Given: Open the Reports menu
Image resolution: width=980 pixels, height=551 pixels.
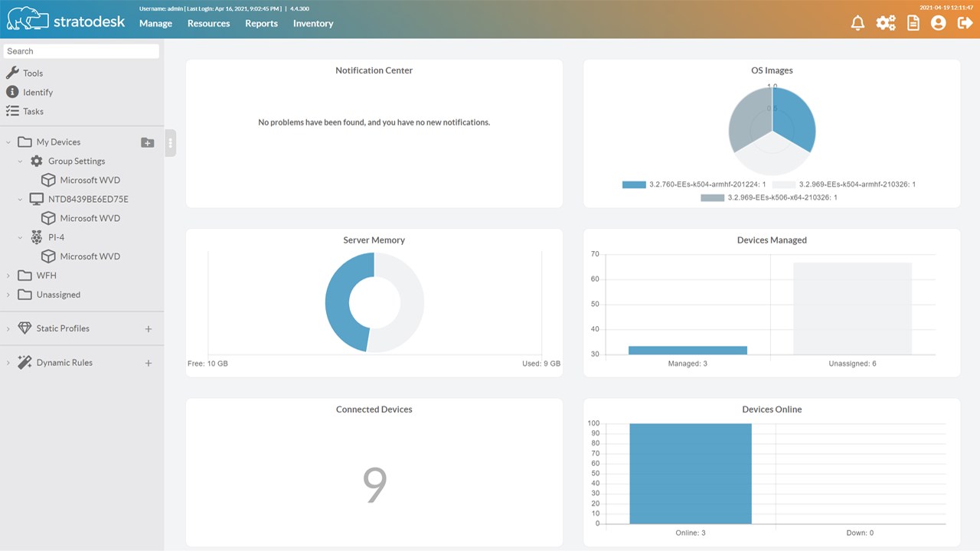Looking at the screenshot, I should click(261, 24).
